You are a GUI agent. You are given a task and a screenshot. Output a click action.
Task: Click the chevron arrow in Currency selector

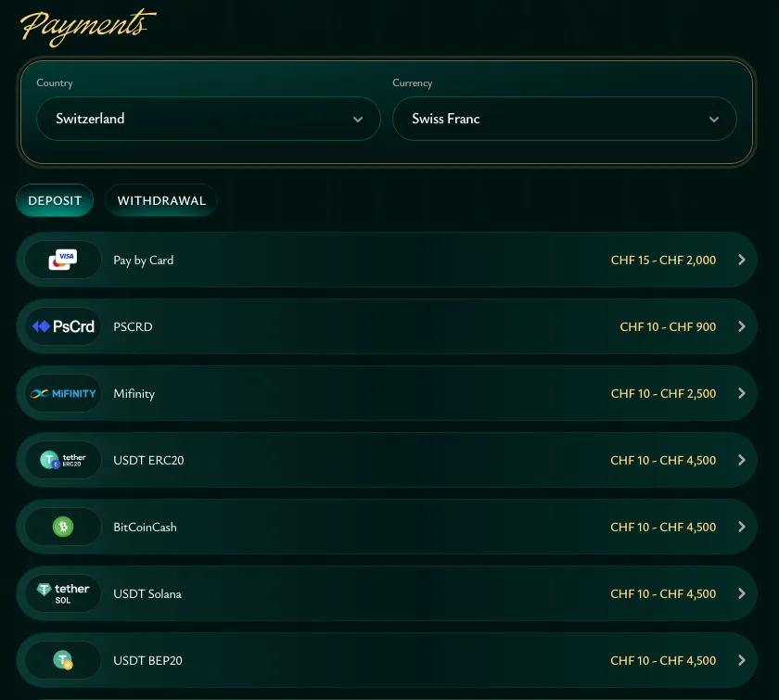(x=714, y=120)
